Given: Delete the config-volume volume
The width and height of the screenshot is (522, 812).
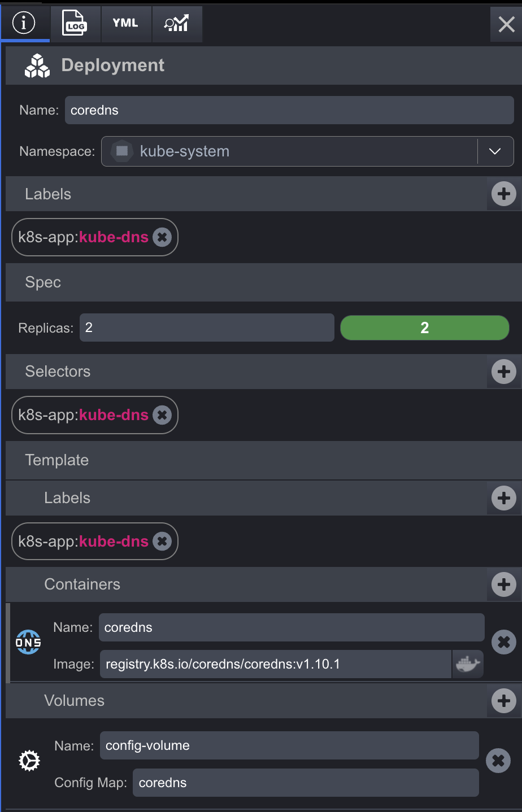Looking at the screenshot, I should [498, 761].
